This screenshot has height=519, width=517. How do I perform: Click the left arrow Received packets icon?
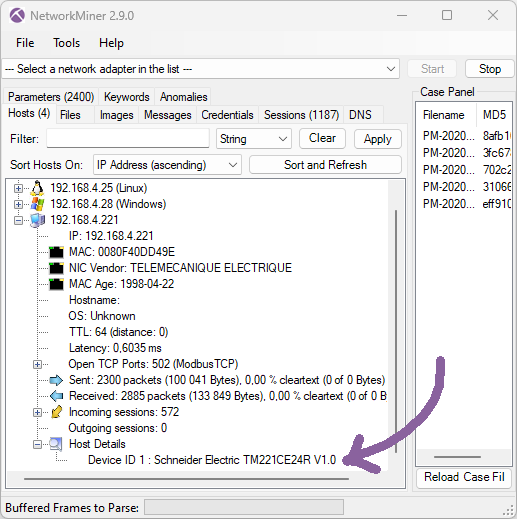56,396
